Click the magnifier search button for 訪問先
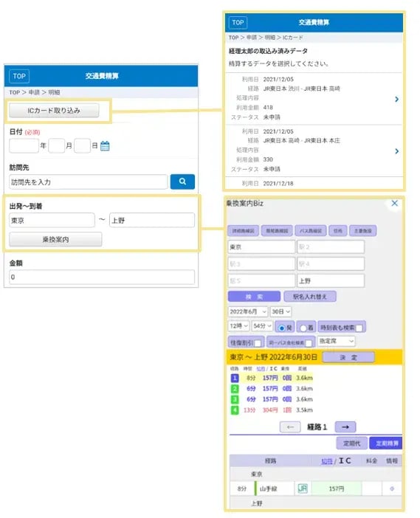 point(182,182)
